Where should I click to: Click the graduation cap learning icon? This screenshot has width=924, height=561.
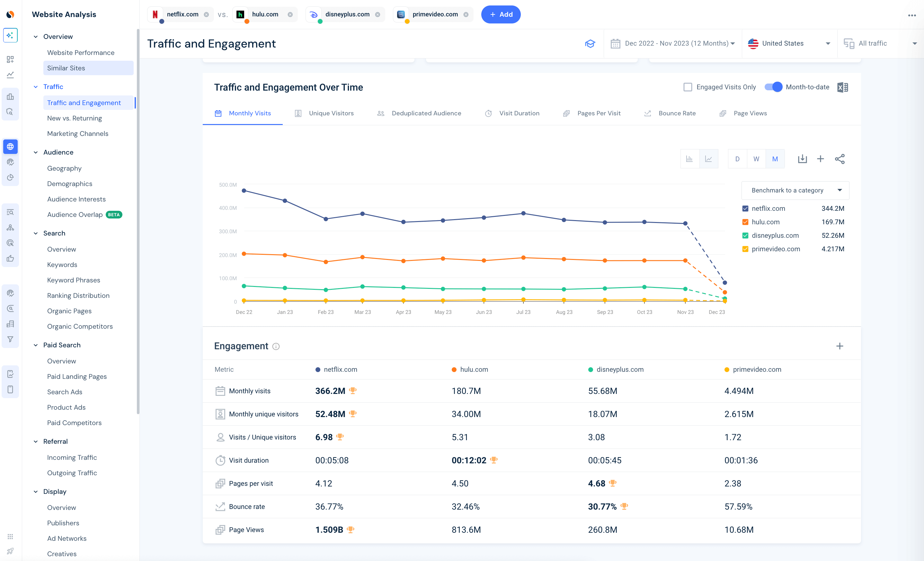click(x=590, y=43)
